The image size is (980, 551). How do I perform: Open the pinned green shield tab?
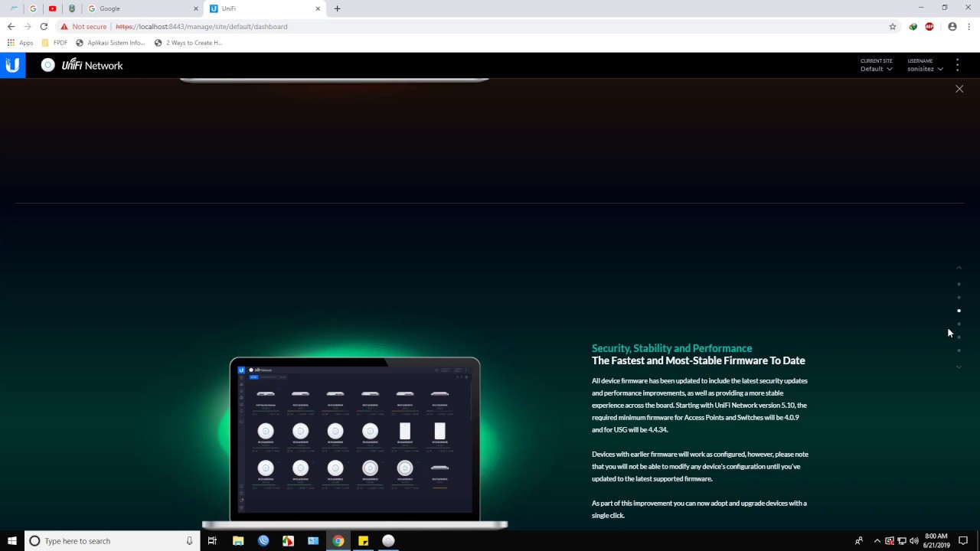(x=72, y=8)
